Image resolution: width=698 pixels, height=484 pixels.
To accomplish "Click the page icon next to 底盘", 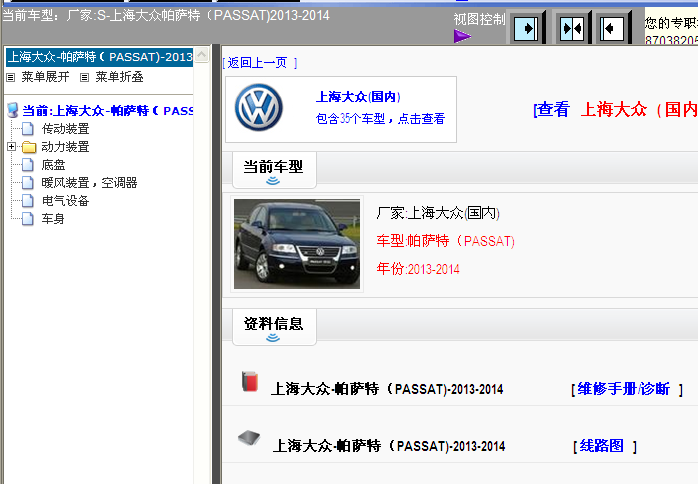I will (28, 165).
